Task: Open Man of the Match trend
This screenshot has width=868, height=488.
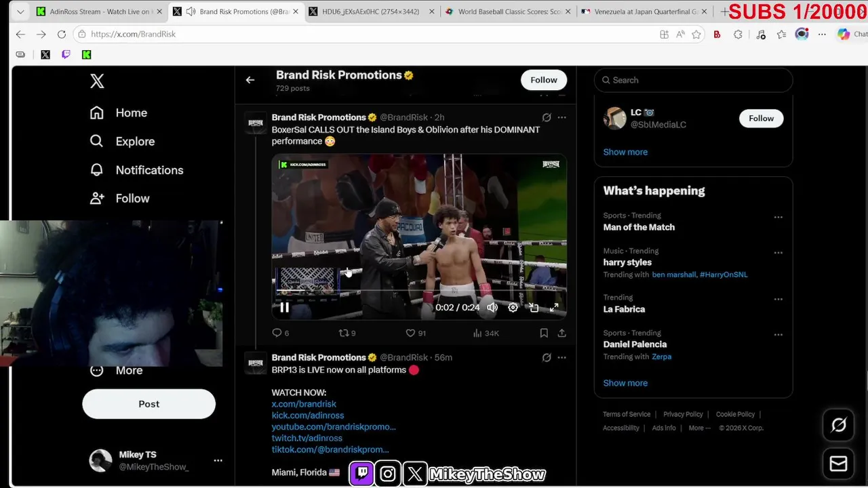Action: coord(639,227)
